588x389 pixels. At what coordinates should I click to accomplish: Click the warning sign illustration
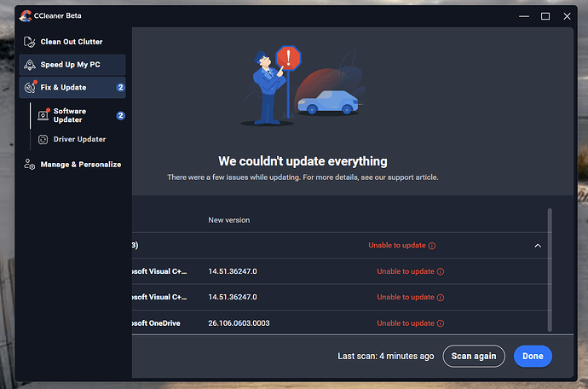pyautogui.click(x=288, y=58)
